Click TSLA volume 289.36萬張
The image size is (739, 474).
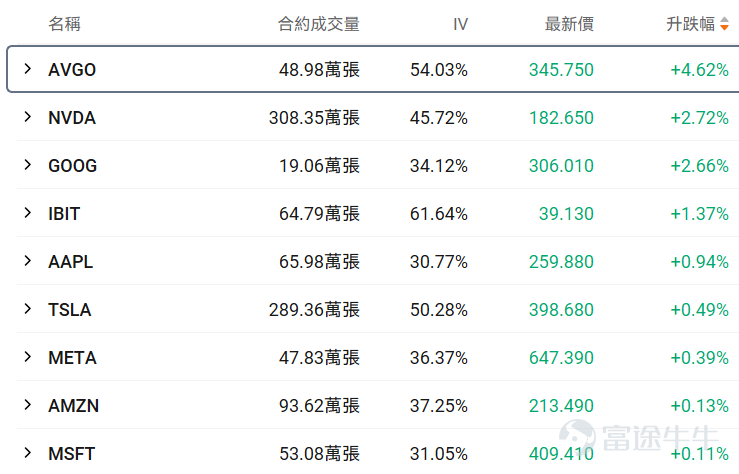pos(314,310)
